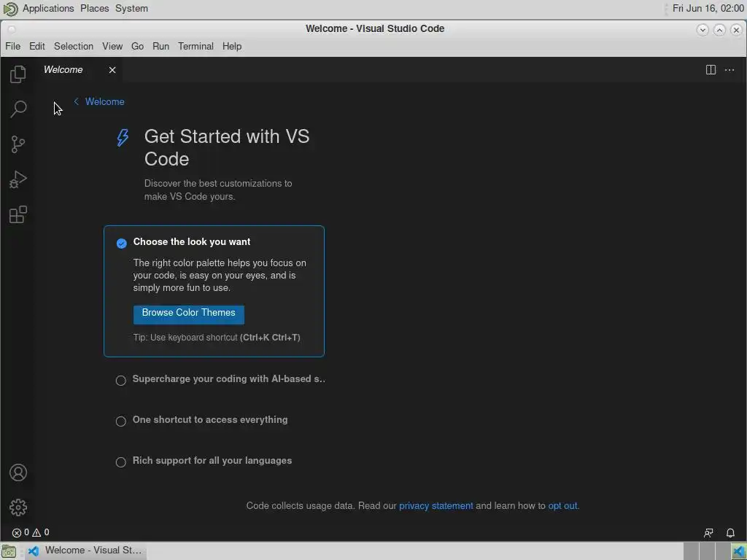Click the show desktop icon in bottom panel
The image size is (747, 560).
point(9,551)
